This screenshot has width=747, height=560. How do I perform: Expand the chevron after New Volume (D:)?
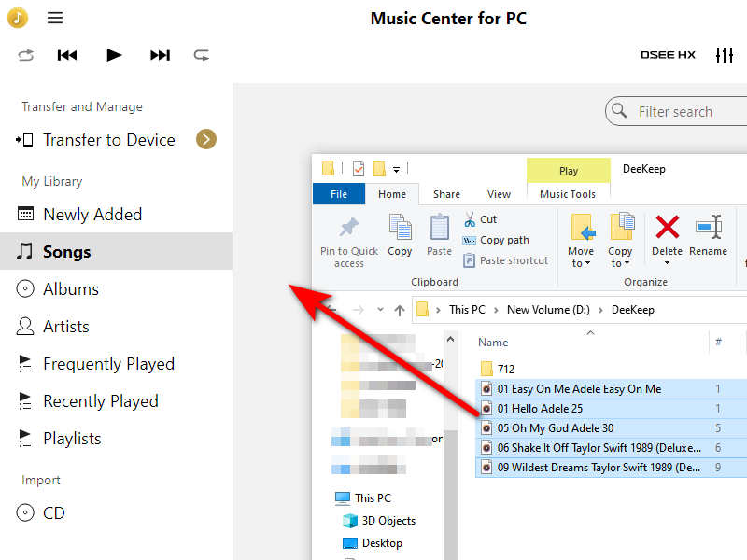tap(600, 310)
